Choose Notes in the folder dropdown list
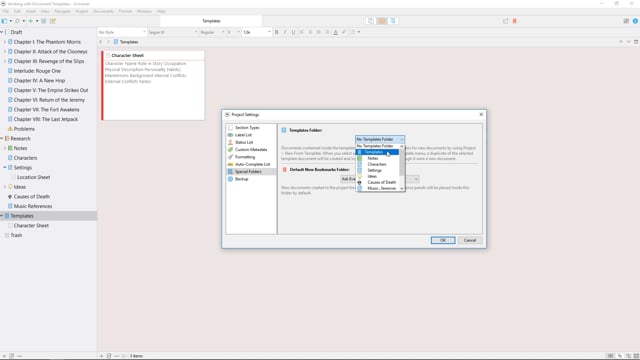 tap(378, 158)
